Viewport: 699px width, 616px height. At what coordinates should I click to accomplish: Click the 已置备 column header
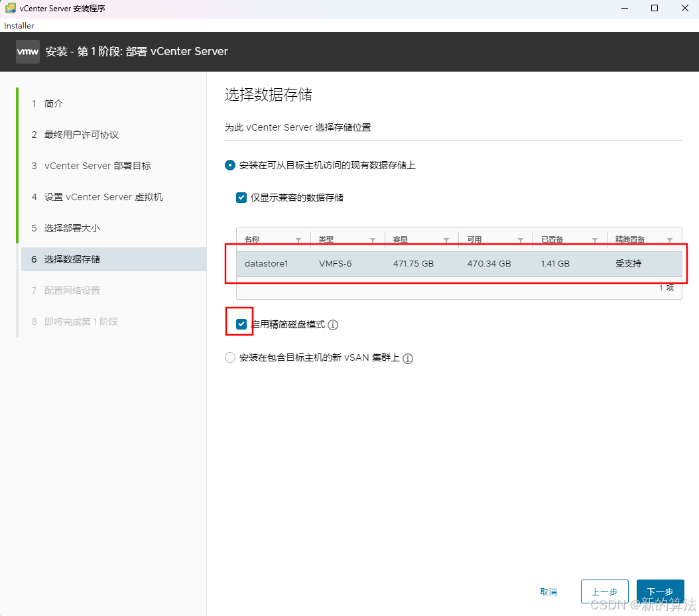(x=552, y=240)
